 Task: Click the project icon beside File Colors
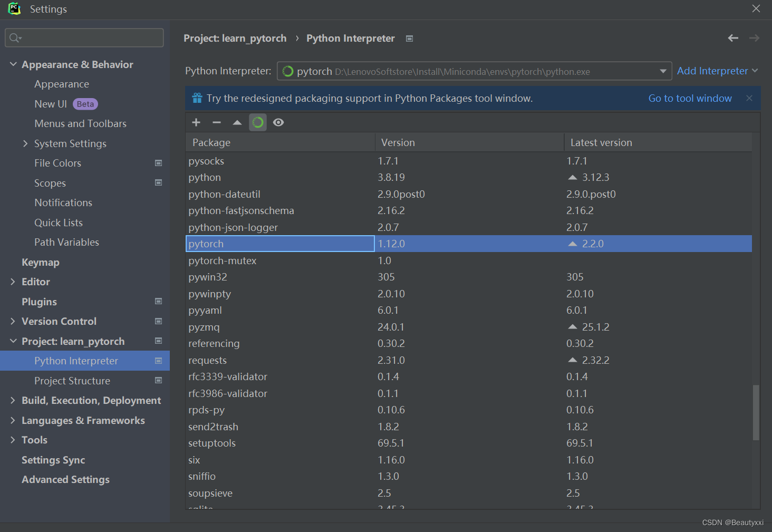click(x=158, y=163)
